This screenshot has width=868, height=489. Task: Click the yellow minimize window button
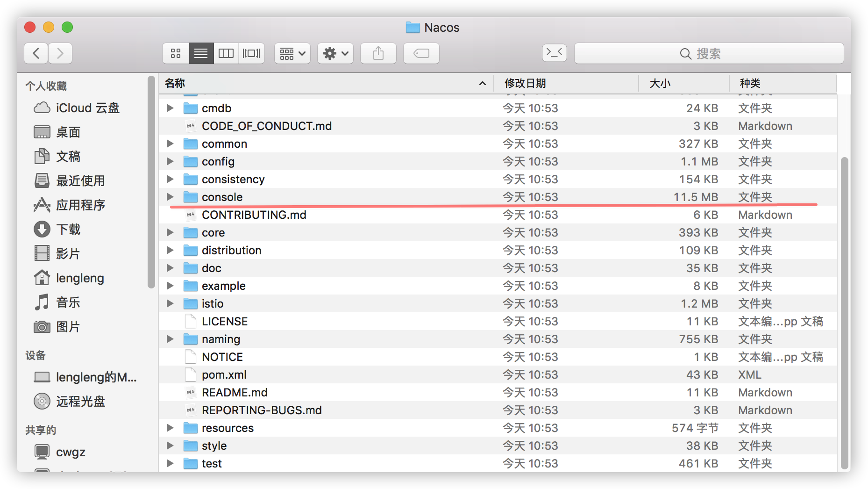point(49,27)
